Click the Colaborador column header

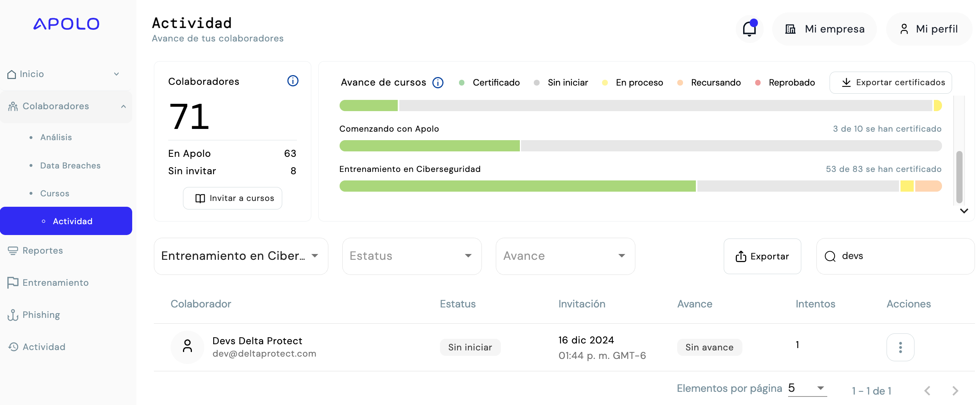201,304
